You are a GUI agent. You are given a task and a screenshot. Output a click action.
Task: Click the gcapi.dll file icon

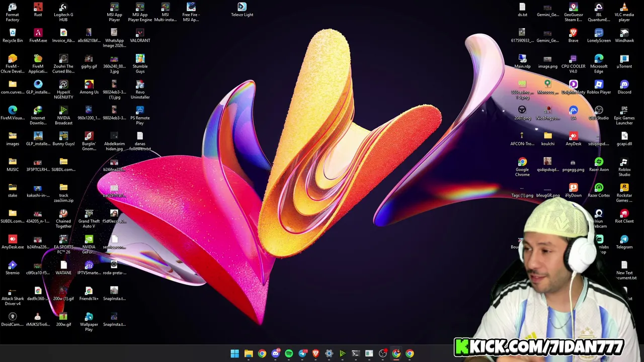coord(624,139)
